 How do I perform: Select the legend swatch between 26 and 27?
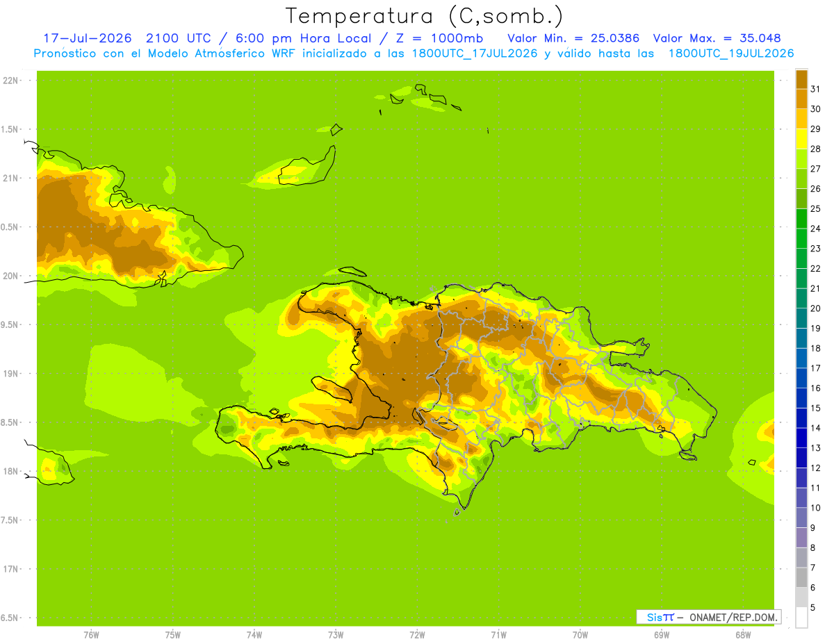801,179
